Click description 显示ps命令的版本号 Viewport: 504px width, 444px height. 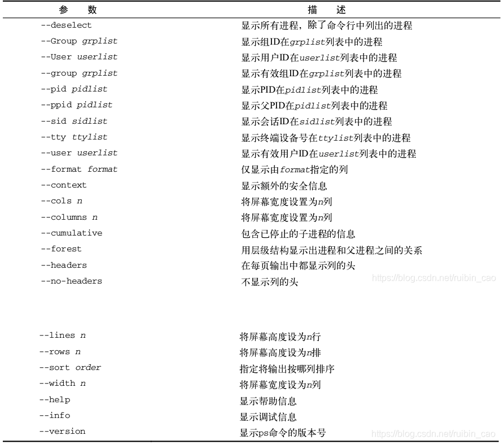point(283,433)
